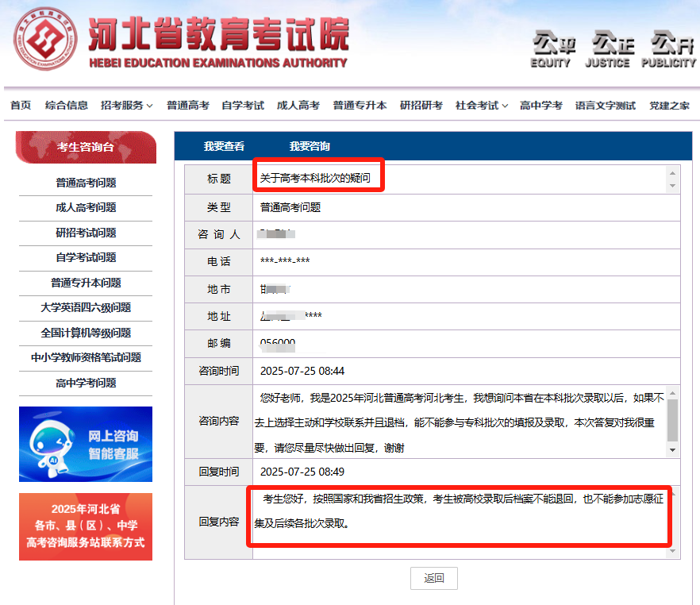Open the 综合信息 navigation item

pyautogui.click(x=67, y=106)
